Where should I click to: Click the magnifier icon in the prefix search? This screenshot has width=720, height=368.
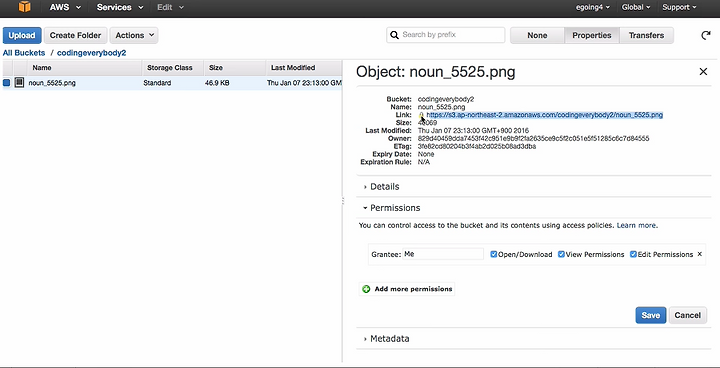(394, 35)
